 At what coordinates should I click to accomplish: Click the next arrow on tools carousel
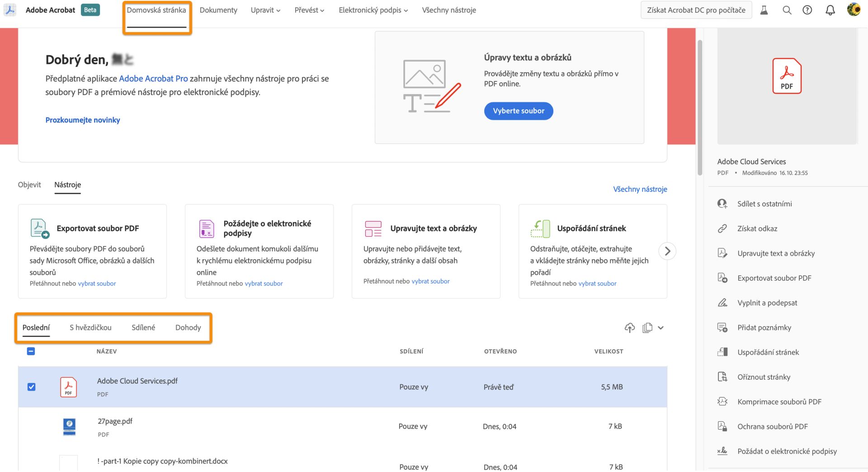click(x=667, y=251)
